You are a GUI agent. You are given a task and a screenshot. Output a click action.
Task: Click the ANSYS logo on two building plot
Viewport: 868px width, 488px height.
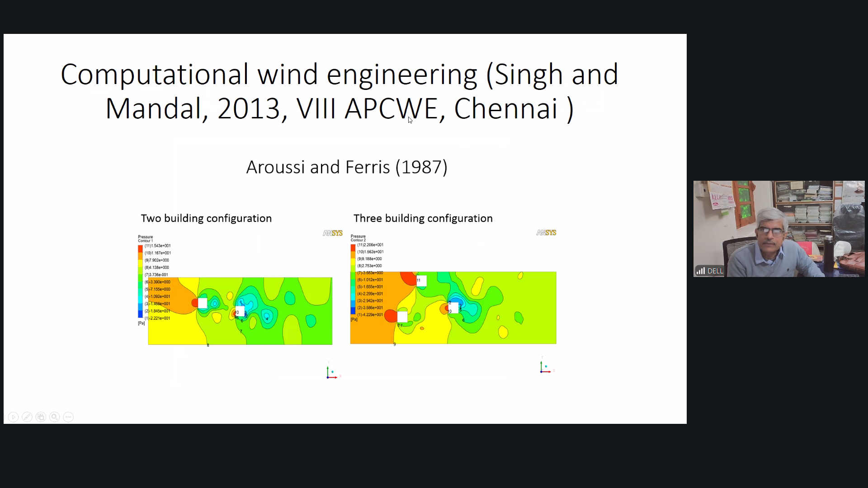pyautogui.click(x=333, y=233)
